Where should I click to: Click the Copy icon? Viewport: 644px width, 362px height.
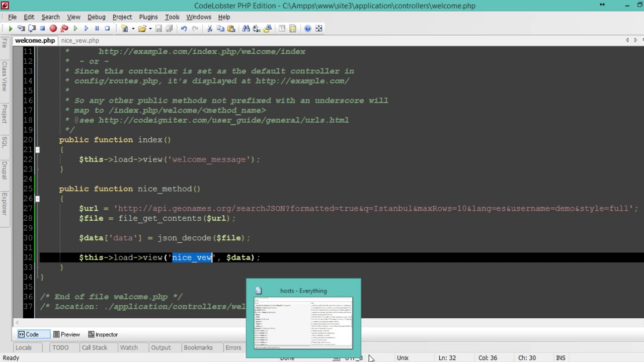(220, 29)
